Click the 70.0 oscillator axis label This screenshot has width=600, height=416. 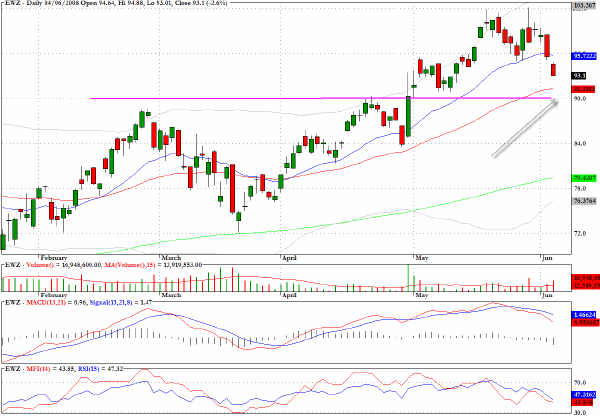(579, 382)
